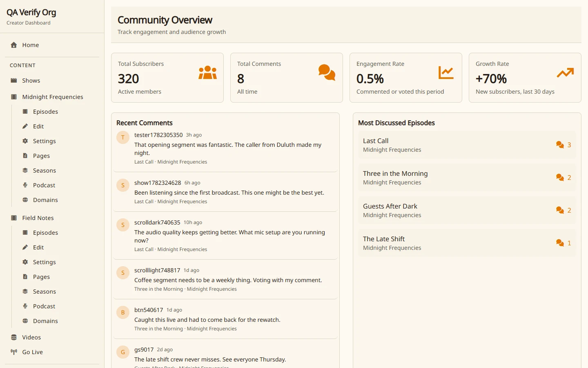588x368 pixels.
Task: Click the Podcast microphone icon under Midnight Frequencies
Action: [x=25, y=185]
